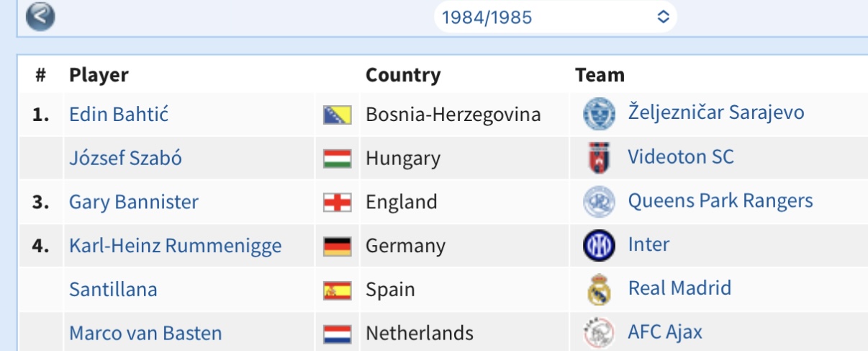Click the round back arrow button

(40, 17)
